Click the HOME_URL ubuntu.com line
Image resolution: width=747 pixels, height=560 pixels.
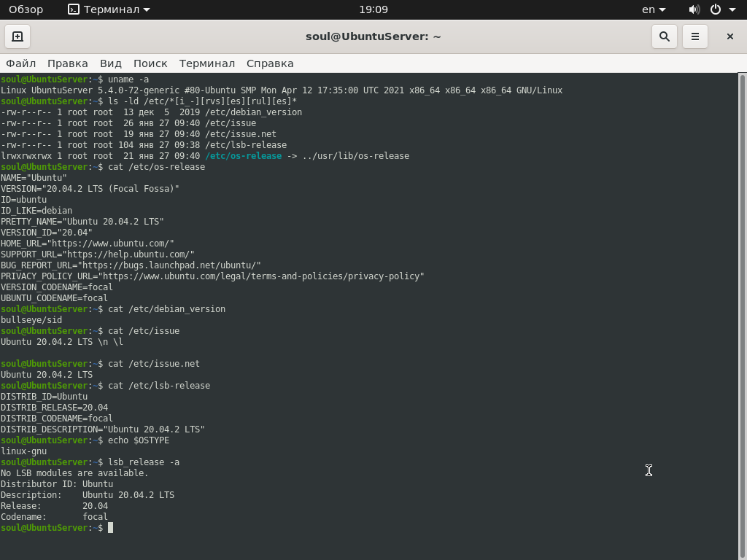tap(88, 244)
